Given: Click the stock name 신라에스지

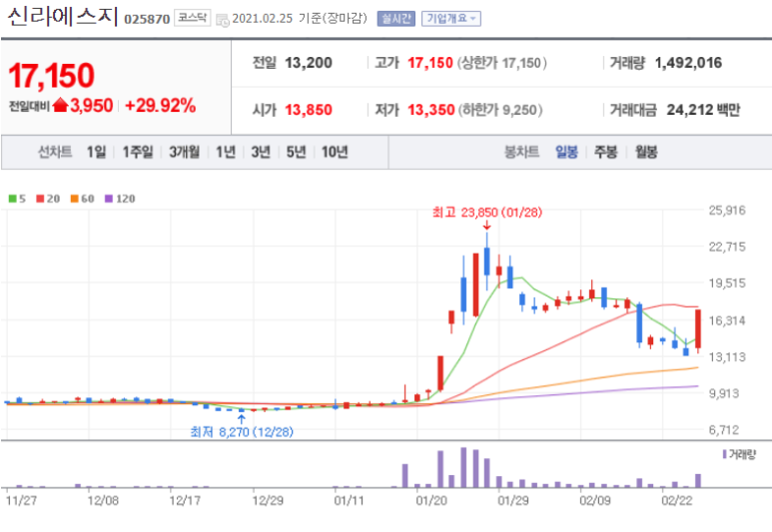Looking at the screenshot, I should coord(63,16).
